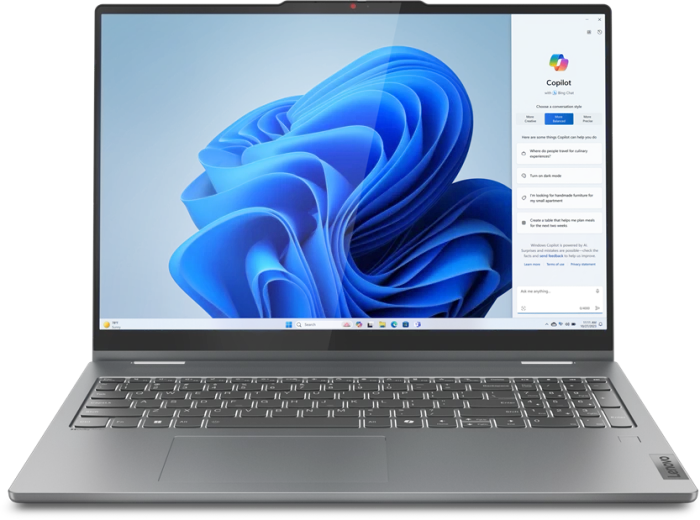Minimize the Copilot panel
Screen dimensions: 700x520
[587, 20]
